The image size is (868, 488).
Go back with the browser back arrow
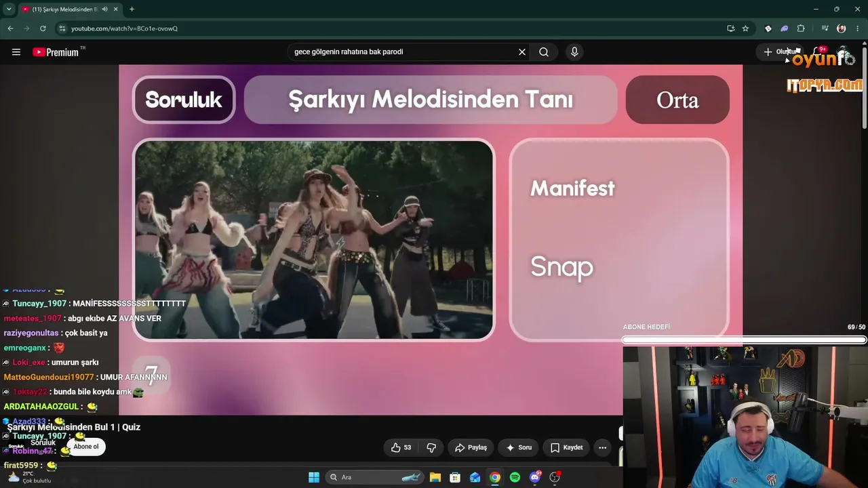click(x=10, y=28)
